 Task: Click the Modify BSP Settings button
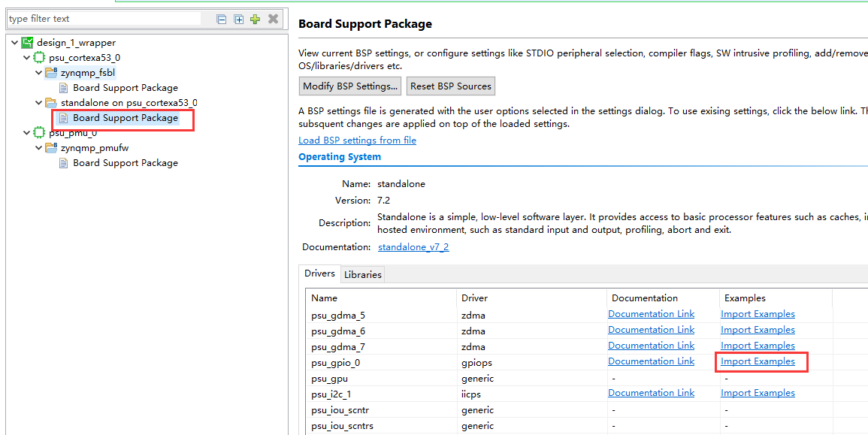(x=350, y=86)
